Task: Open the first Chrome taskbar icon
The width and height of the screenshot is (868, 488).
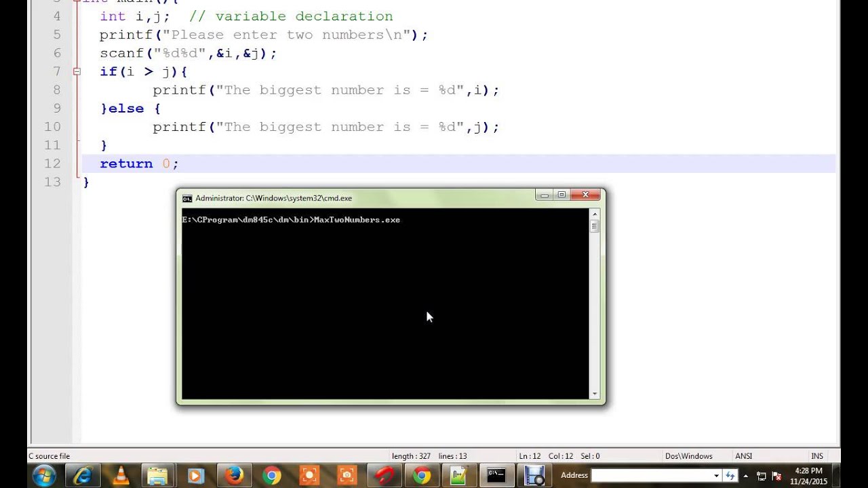Action: coord(271,475)
